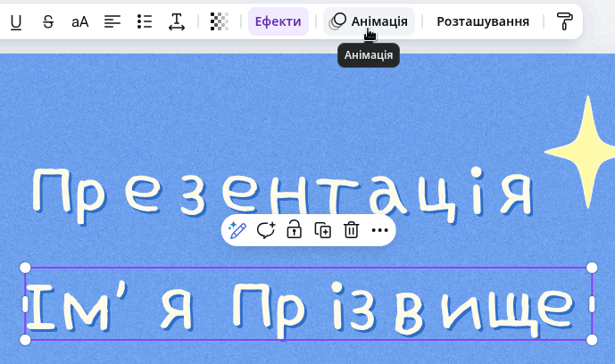Open text spacing options

(x=177, y=21)
